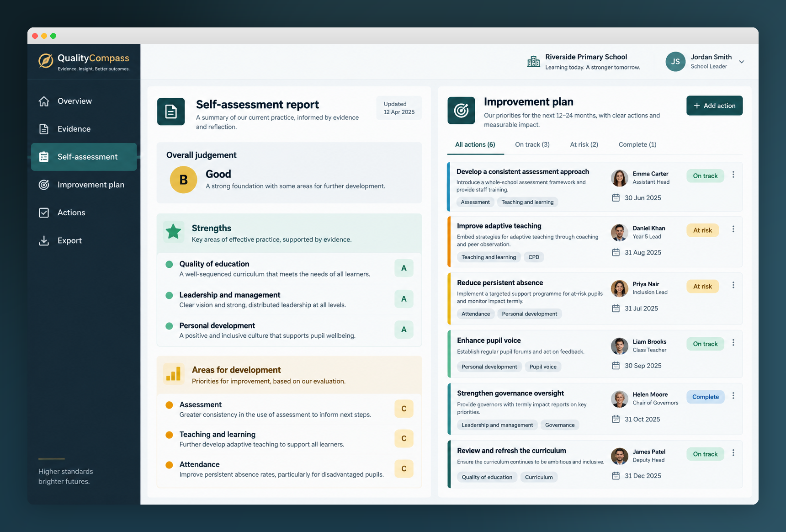
Task: Open more options for Strengthen governance oversight
Action: pyautogui.click(x=733, y=396)
